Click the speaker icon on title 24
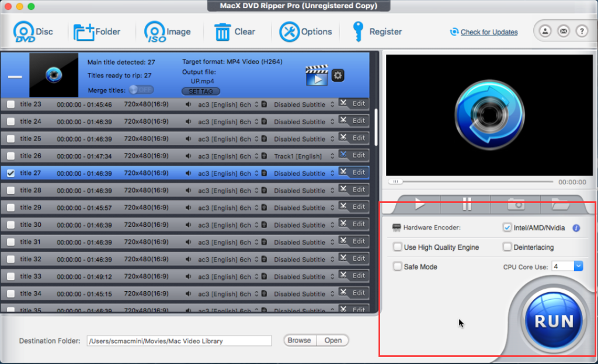Screen dimensions: 598x364 188,121
